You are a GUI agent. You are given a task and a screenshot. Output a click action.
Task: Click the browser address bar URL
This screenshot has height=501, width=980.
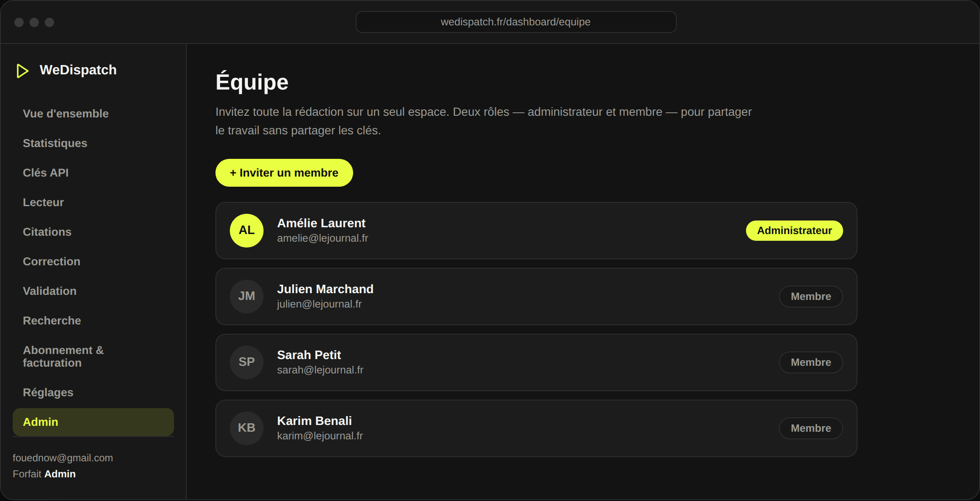[515, 22]
